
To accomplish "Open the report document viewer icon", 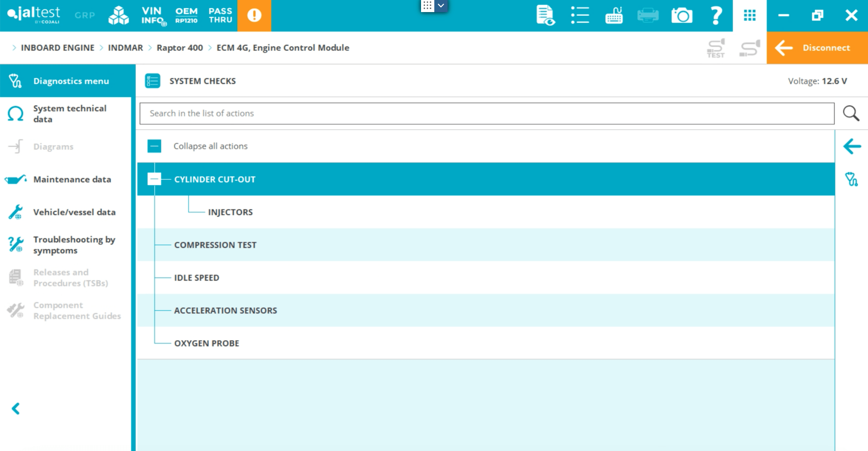I will pyautogui.click(x=545, y=15).
